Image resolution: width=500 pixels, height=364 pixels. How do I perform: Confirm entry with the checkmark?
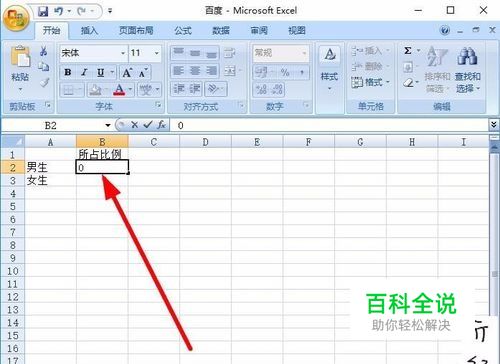[x=147, y=125]
